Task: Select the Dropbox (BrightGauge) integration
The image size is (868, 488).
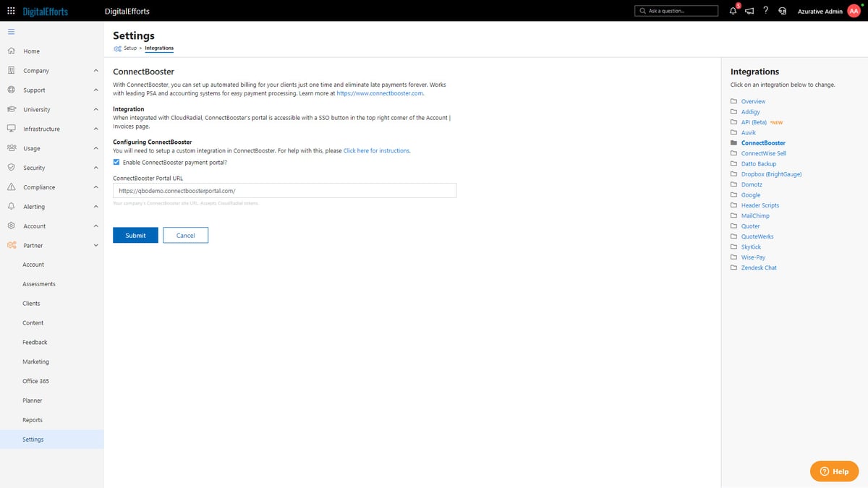Action: point(772,174)
